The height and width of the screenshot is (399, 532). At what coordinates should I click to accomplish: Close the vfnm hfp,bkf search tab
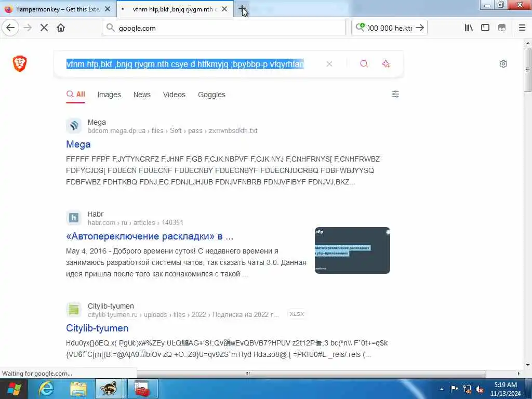pyautogui.click(x=224, y=9)
